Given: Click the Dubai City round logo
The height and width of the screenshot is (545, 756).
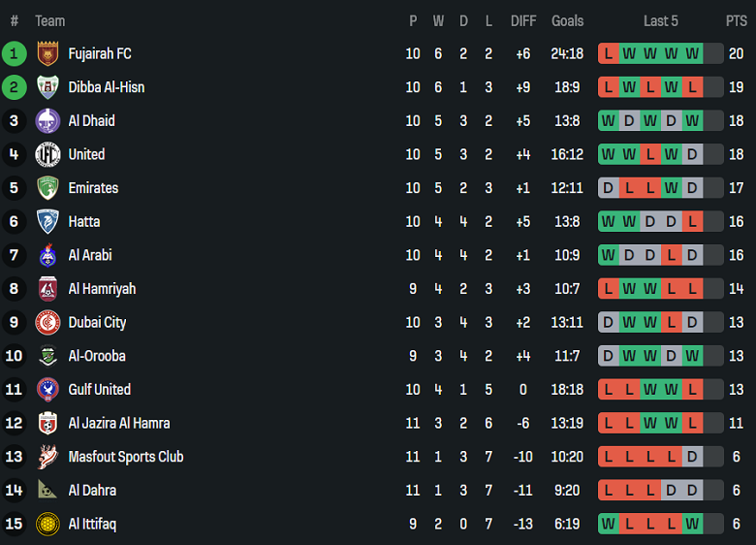Looking at the screenshot, I should click(x=47, y=323).
